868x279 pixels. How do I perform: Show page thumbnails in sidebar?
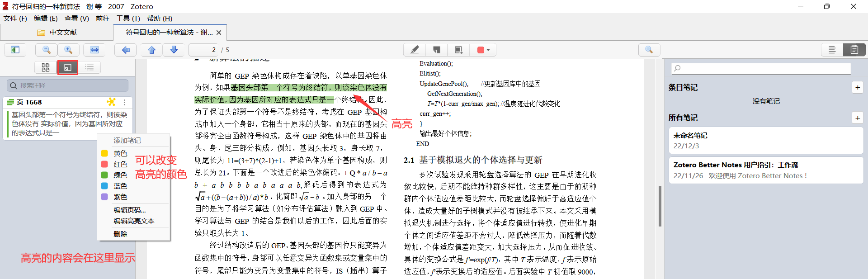tap(46, 67)
